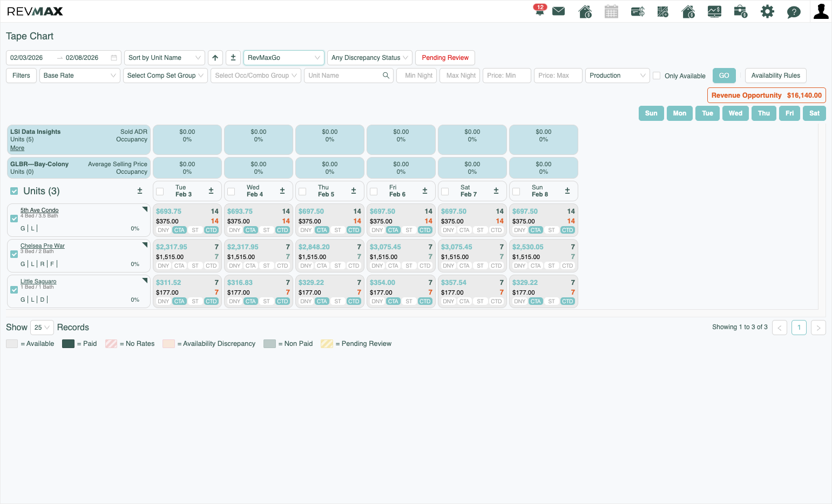Open the monitor chart dollar icon
Viewport: 832px width, 504px height.
(x=714, y=11)
